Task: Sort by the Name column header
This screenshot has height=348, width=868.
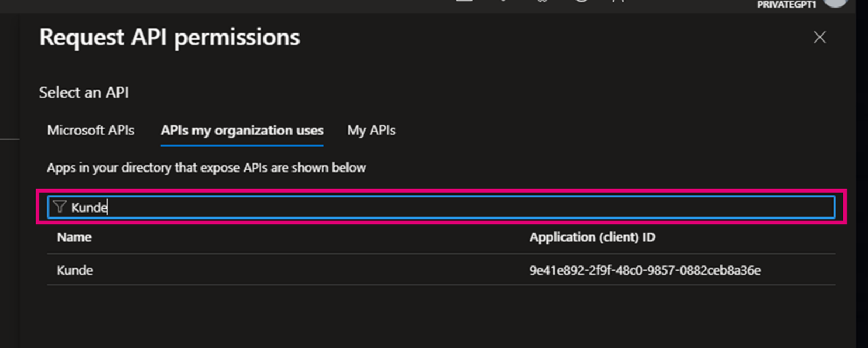Action: [x=74, y=237]
